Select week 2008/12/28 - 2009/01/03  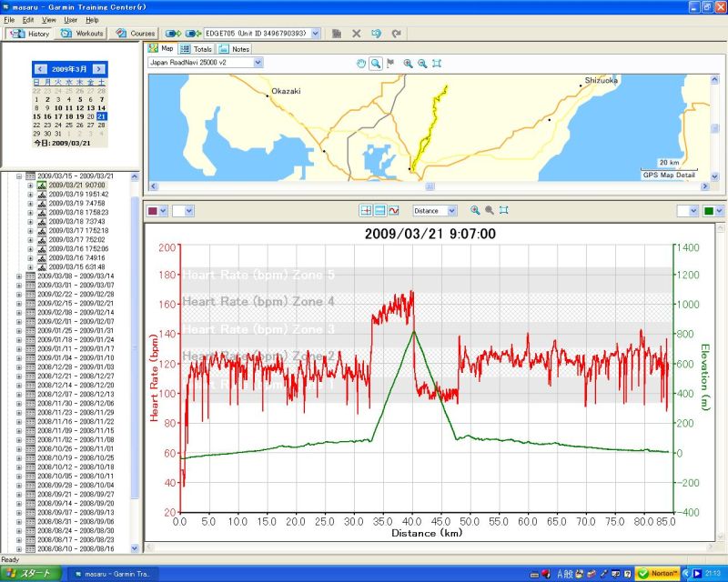[76, 367]
